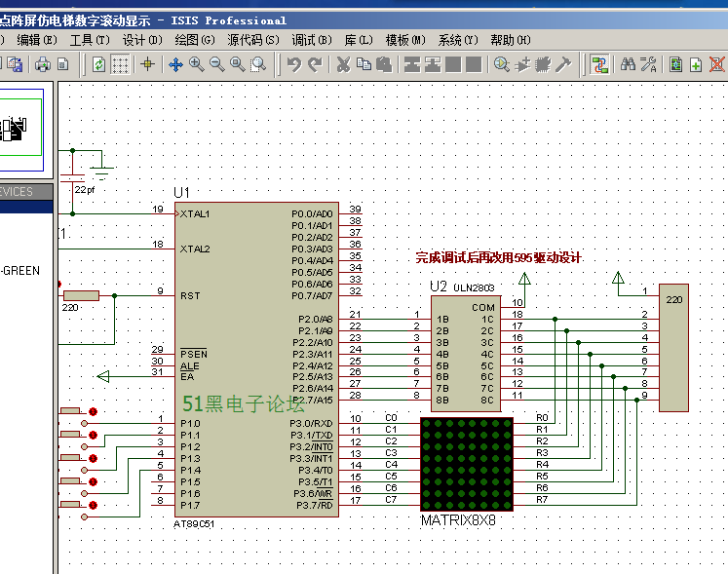This screenshot has width=728, height=574.
Task: Click the new sheet icon
Action: 696,64
